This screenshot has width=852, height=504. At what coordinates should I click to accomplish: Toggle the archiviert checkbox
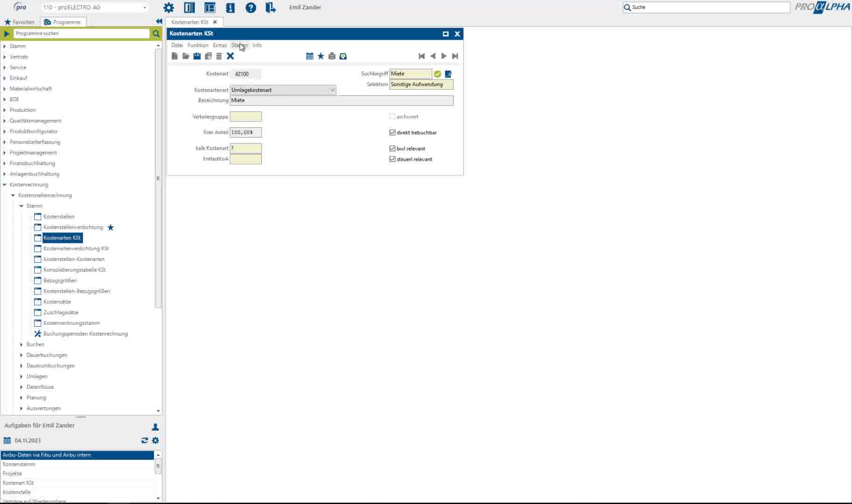coord(392,117)
